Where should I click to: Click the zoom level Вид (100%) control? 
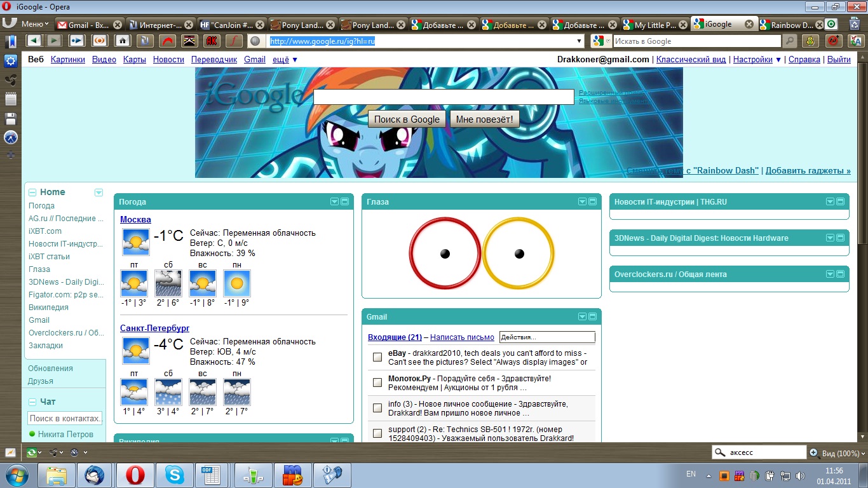point(835,453)
